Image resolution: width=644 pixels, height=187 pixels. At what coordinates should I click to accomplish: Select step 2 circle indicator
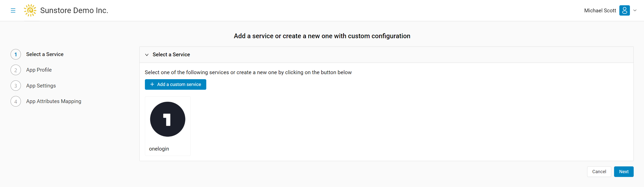[x=16, y=70]
